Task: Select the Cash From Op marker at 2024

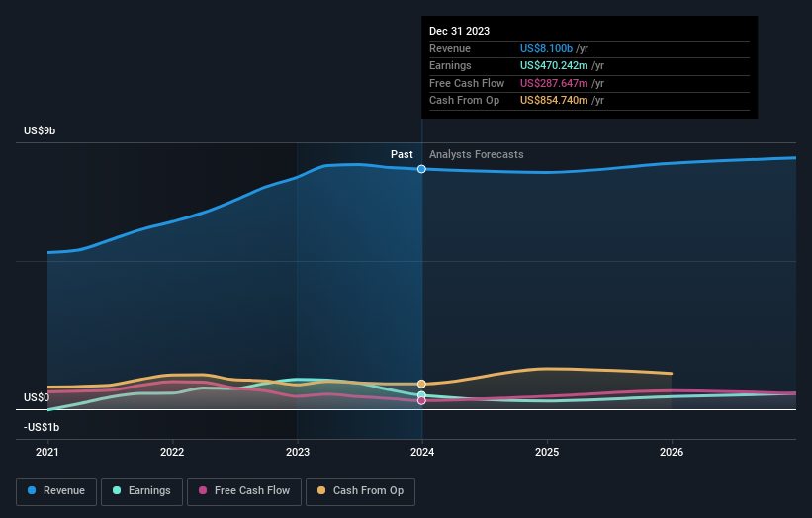Action: click(421, 384)
